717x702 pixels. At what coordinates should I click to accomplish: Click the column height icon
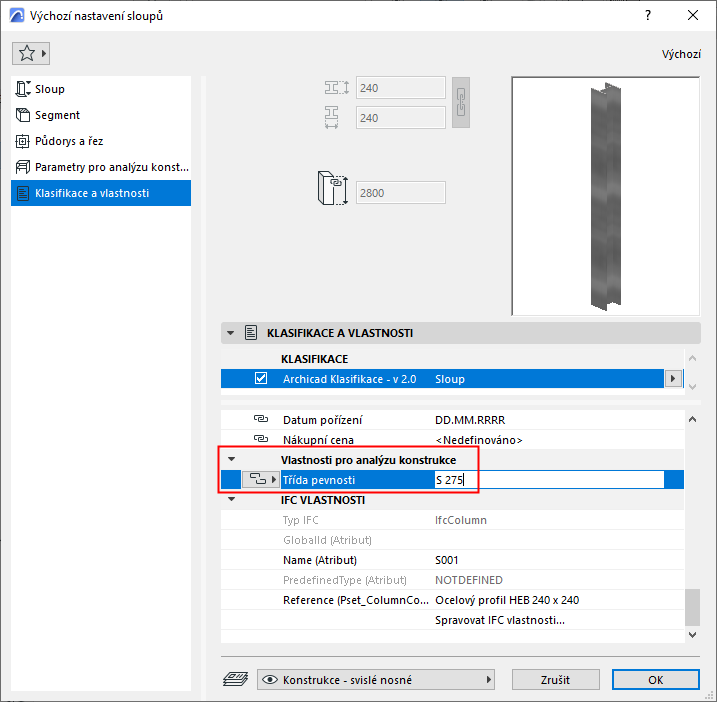point(332,188)
